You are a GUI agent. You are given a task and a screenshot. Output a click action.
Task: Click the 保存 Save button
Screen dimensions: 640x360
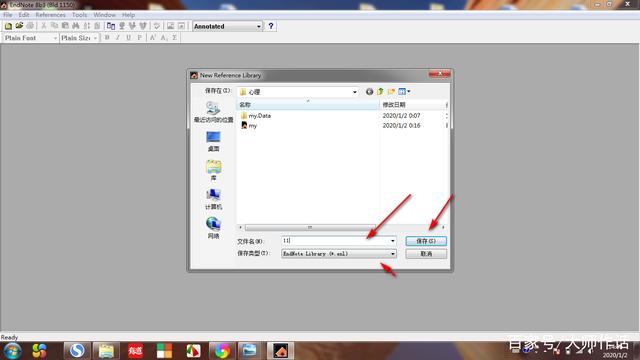pyautogui.click(x=426, y=241)
